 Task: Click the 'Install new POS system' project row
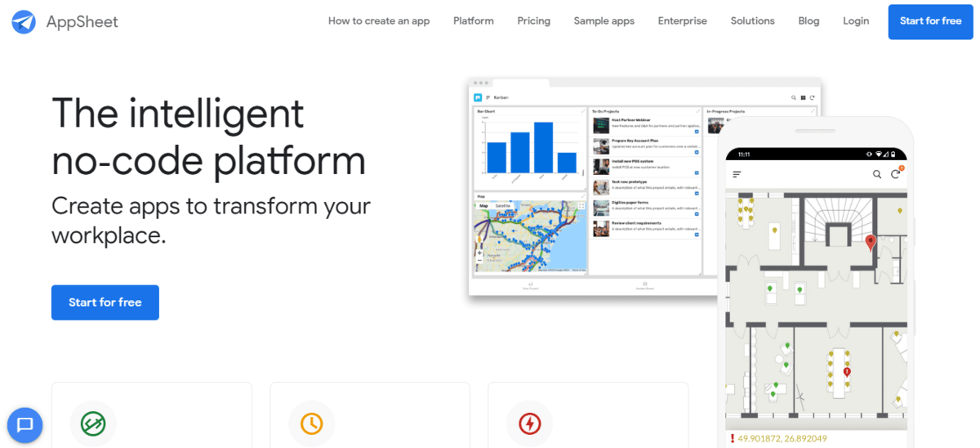(646, 166)
